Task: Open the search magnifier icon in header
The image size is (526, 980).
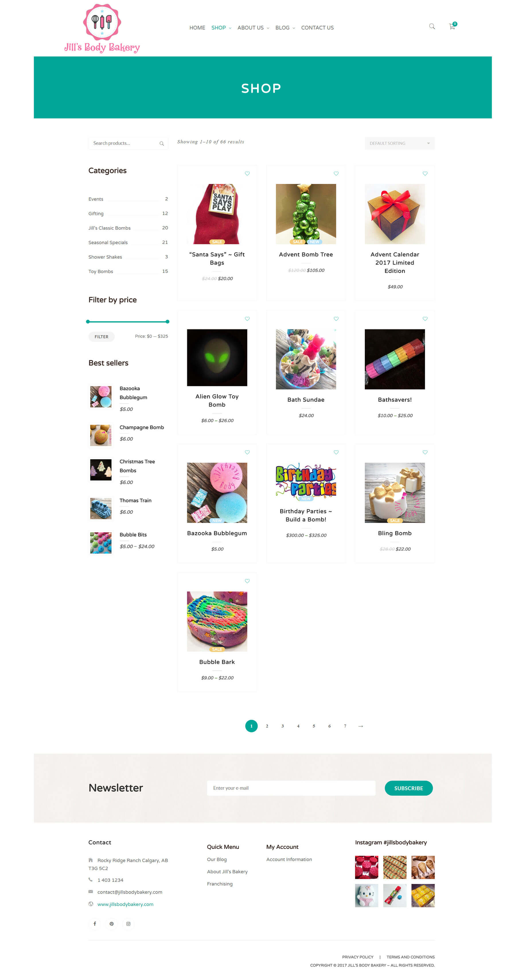Action: pos(432,27)
